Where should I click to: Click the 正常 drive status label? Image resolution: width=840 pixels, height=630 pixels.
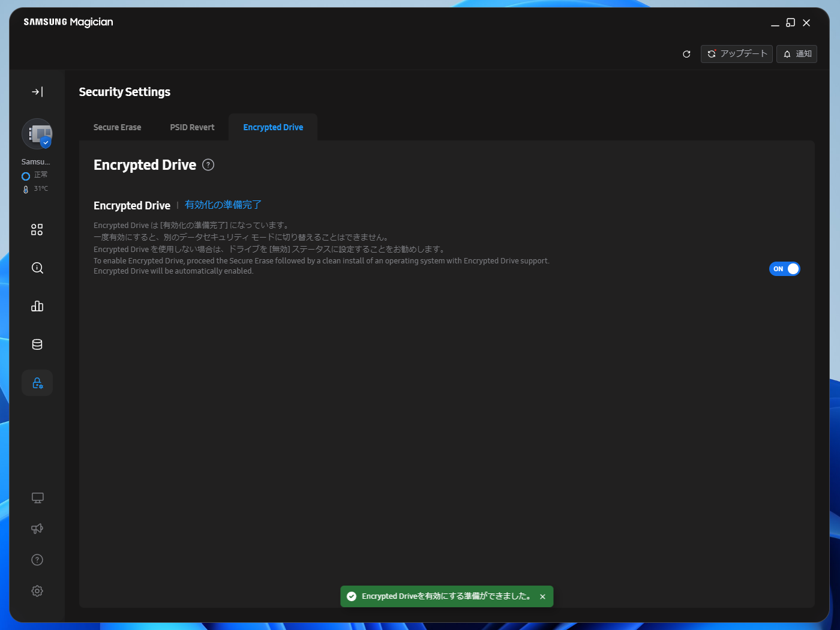coord(41,175)
